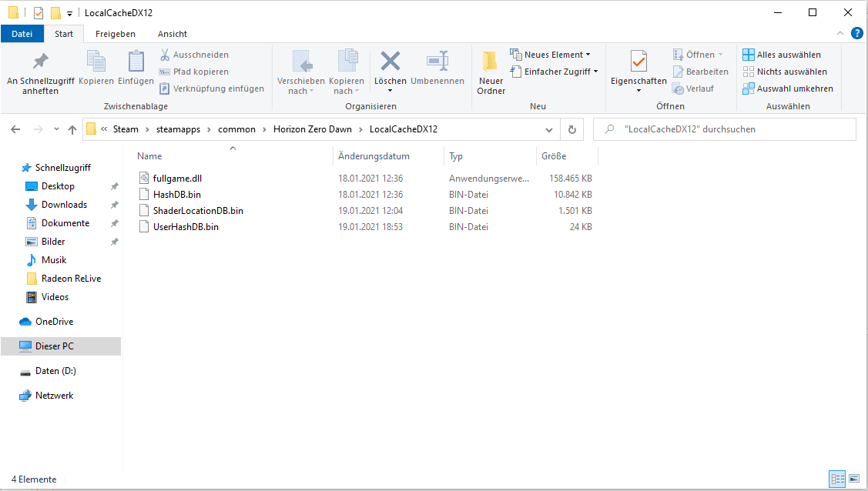Switch to the Ansicht ribbon tab
Image resolution: width=868 pixels, height=491 pixels.
[x=173, y=34]
